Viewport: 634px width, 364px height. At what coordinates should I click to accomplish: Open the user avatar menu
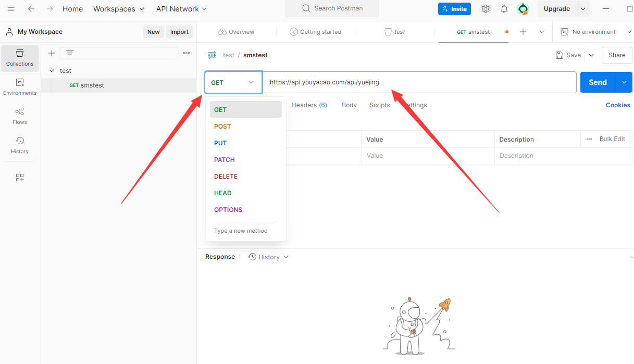click(523, 9)
